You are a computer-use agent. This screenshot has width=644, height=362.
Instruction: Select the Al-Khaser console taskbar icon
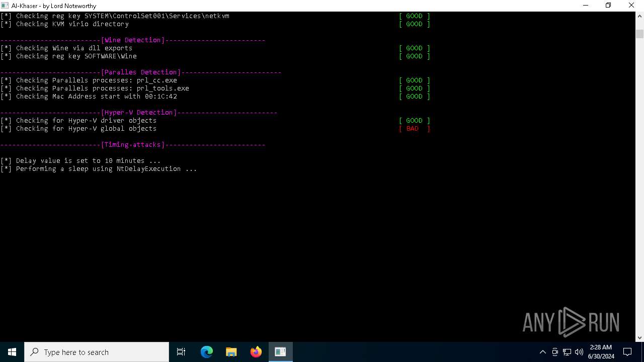tap(281, 352)
